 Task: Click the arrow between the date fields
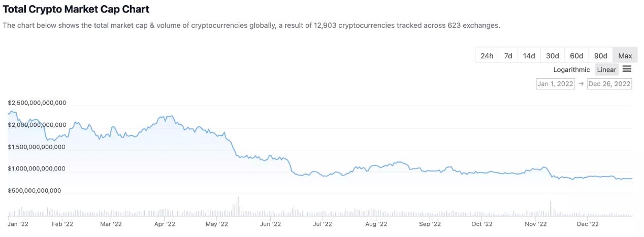tap(581, 84)
